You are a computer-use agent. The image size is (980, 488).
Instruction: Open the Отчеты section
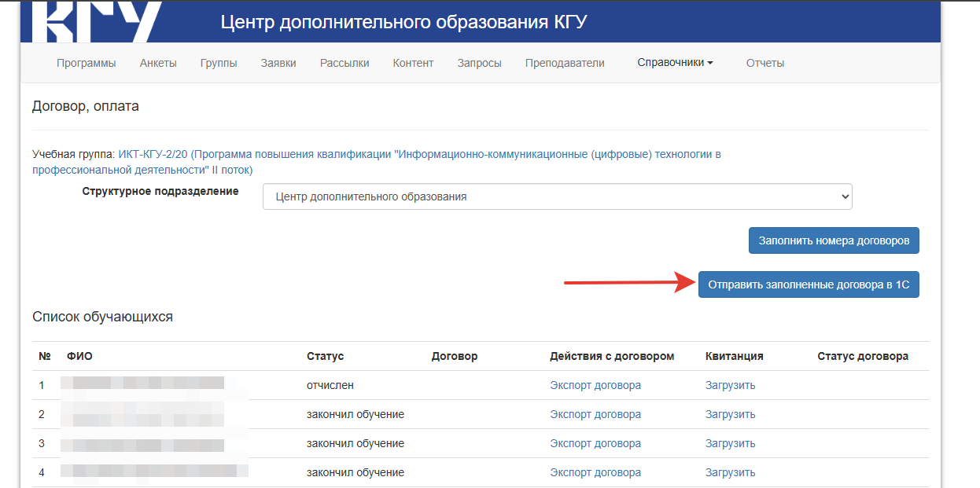[764, 63]
